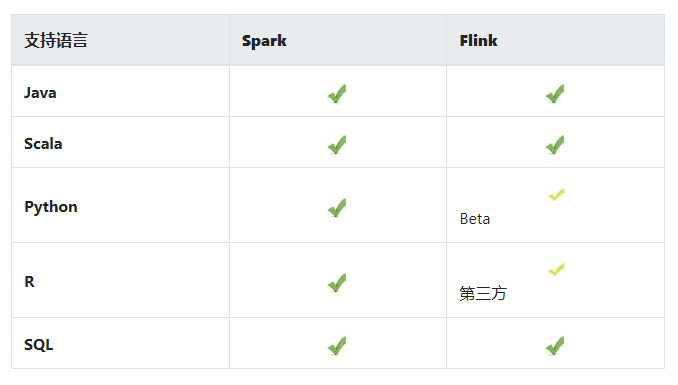
Task: Click the yellow checkmark above 第三方
Action: pyautogui.click(x=556, y=270)
